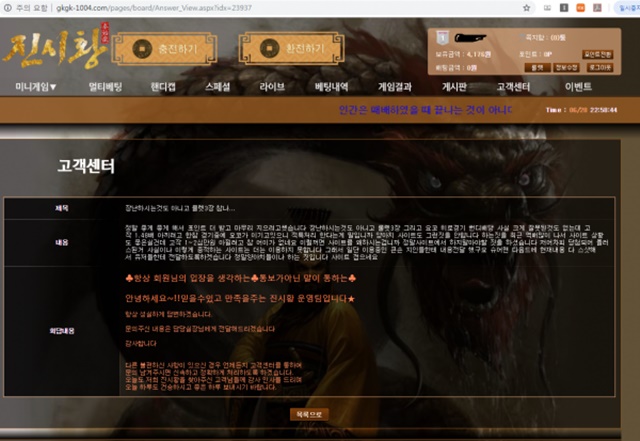
Task: Click the 로그아웃 logout button
Action: click(600, 67)
